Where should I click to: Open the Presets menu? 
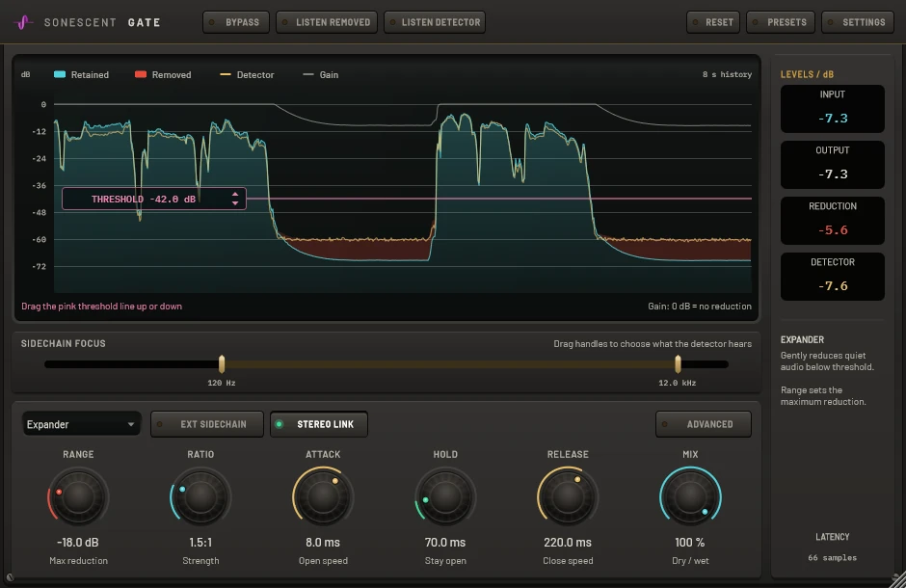[x=781, y=22]
